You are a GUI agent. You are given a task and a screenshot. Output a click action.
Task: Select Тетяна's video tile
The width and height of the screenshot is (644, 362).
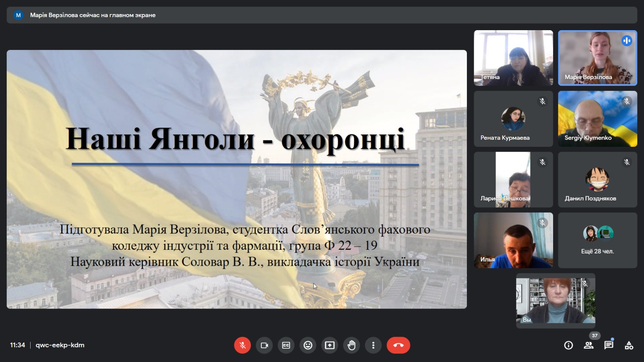514,58
